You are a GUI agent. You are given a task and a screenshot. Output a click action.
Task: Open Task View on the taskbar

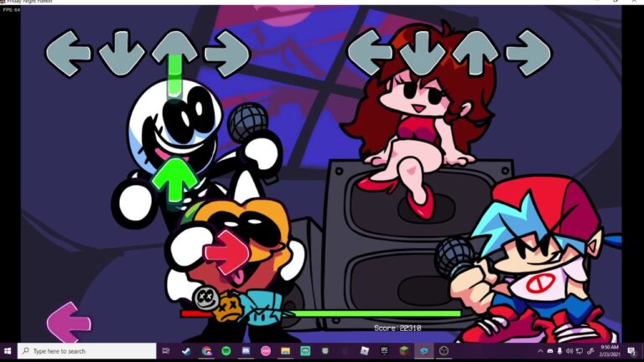point(166,351)
